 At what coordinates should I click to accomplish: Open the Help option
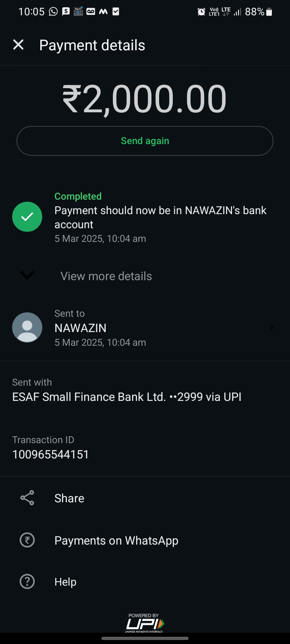65,582
